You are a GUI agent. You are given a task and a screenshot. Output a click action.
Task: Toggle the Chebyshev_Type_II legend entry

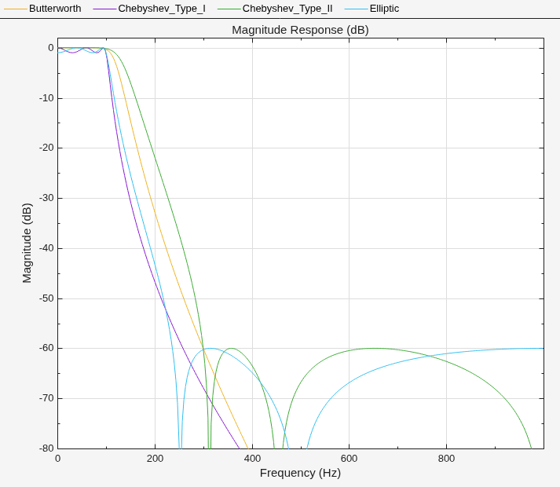point(275,9)
